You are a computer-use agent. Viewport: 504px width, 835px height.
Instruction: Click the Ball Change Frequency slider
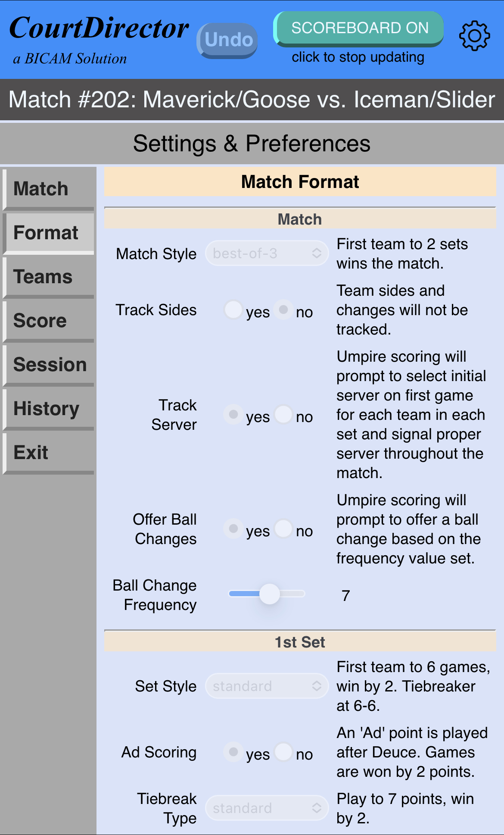coord(267,594)
